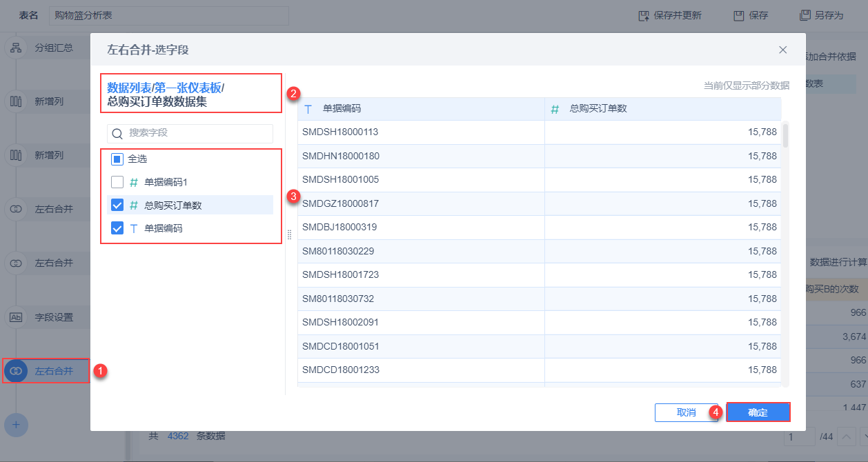The height and width of the screenshot is (462, 868).
Task: Click the 字段设置 step icon
Action: 15,317
